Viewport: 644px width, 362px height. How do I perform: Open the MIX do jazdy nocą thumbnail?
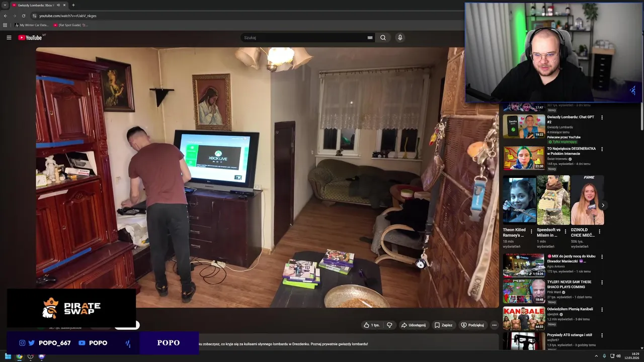click(x=524, y=265)
